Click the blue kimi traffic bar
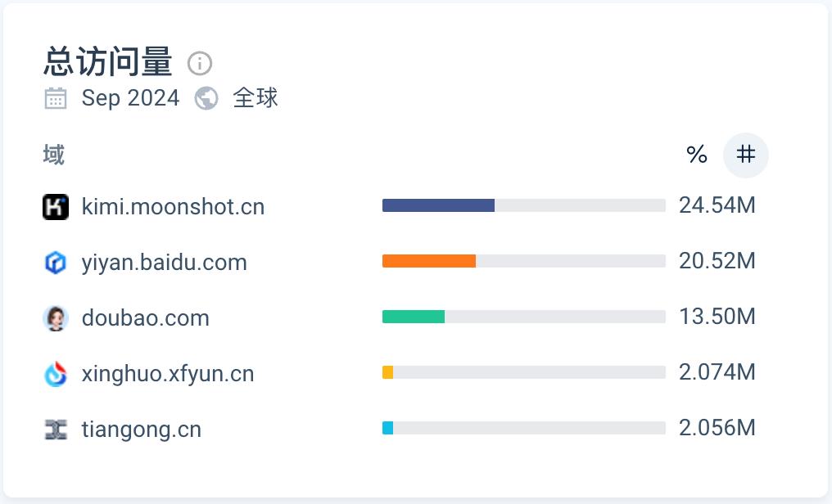Screen dimensions: 832x504 click(438, 205)
